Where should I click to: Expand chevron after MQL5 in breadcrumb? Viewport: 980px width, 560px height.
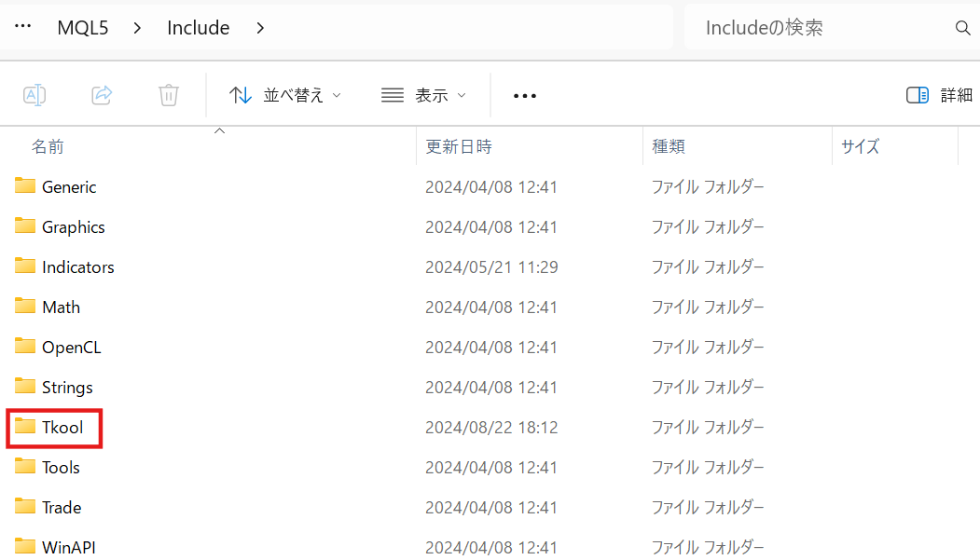pos(138,28)
